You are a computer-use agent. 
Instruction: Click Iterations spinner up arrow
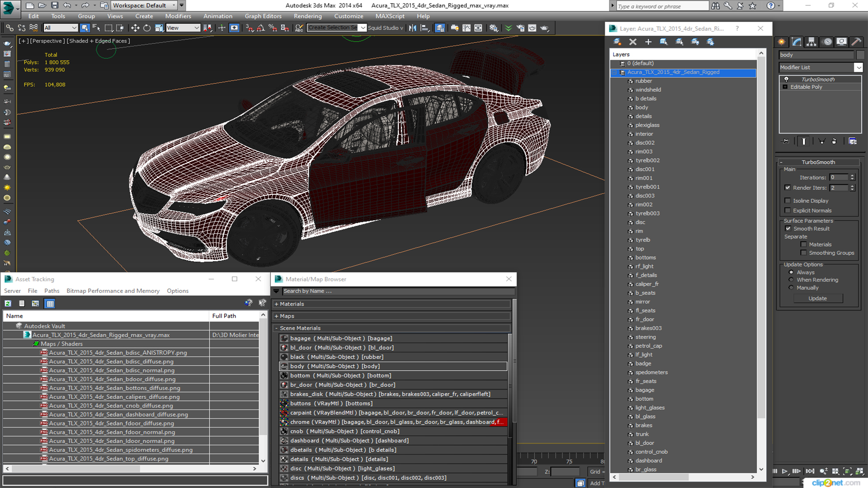click(x=852, y=176)
